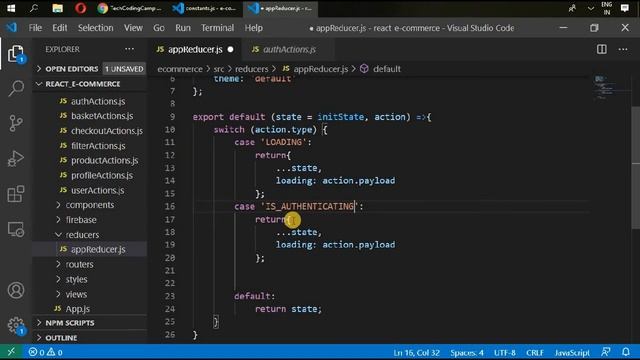Screen dimensions: 640x360
Task: Expand the components folder
Action: [90, 205]
